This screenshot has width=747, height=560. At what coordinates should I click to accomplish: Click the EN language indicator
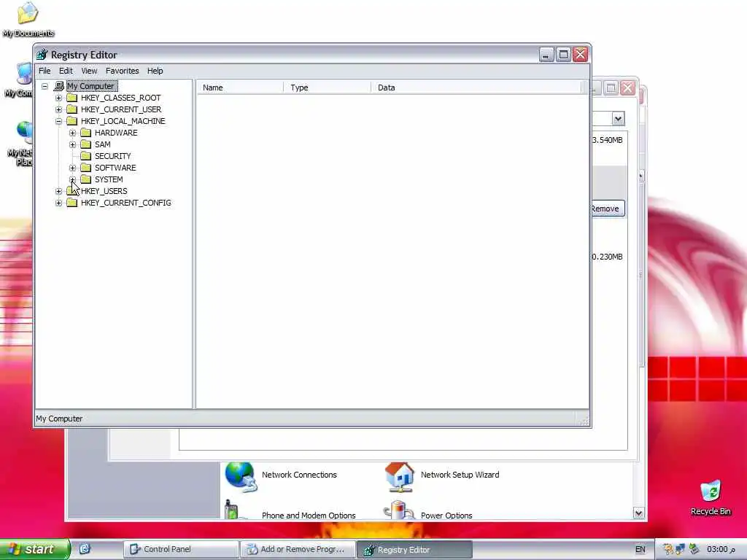[x=640, y=549]
